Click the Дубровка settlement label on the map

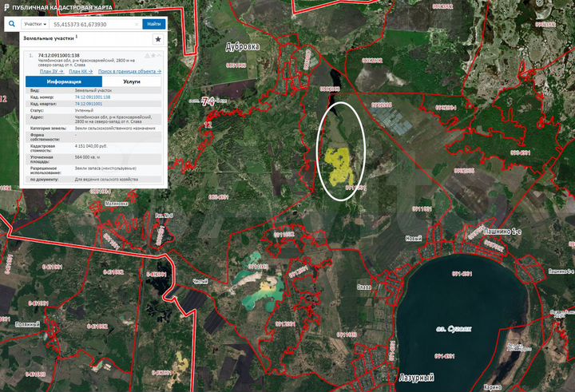(244, 46)
